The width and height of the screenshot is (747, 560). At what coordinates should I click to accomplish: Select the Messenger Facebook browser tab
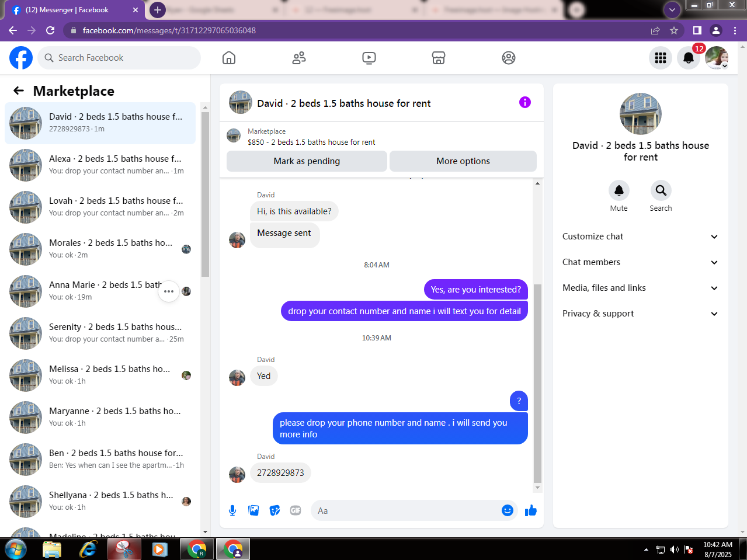point(74,10)
